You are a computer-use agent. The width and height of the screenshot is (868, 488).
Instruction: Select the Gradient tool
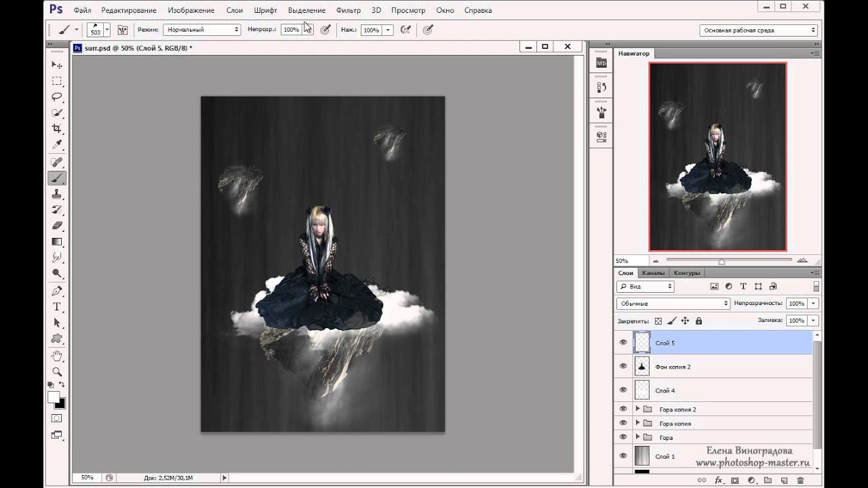pyautogui.click(x=57, y=242)
